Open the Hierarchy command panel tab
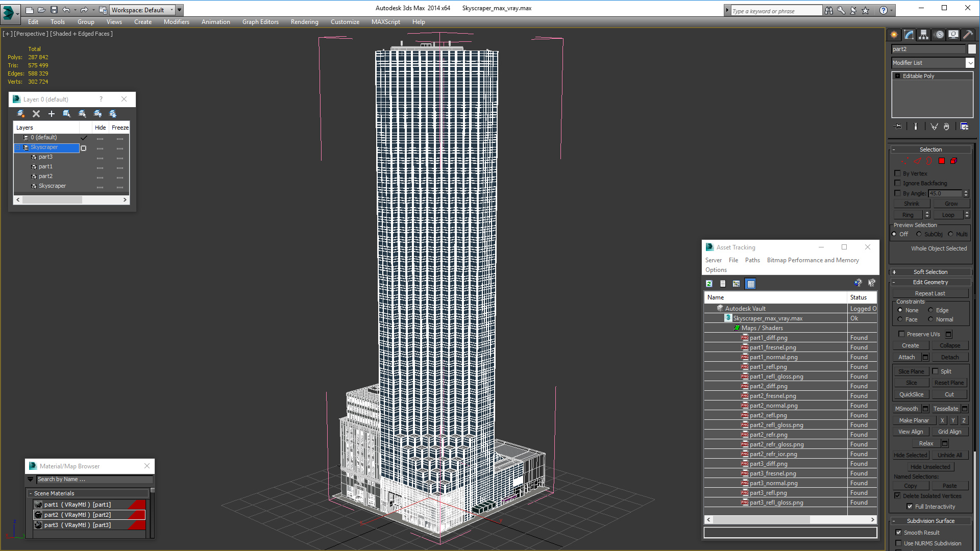 tap(924, 35)
